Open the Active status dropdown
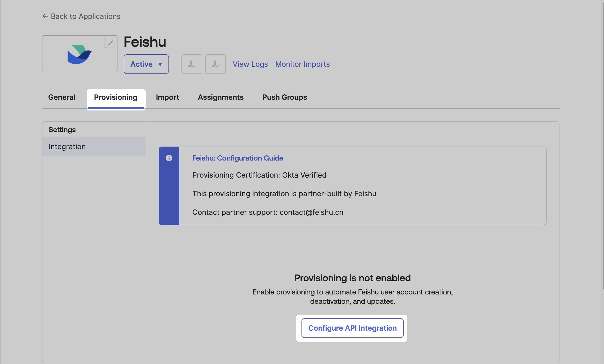604x364 pixels. [x=146, y=64]
